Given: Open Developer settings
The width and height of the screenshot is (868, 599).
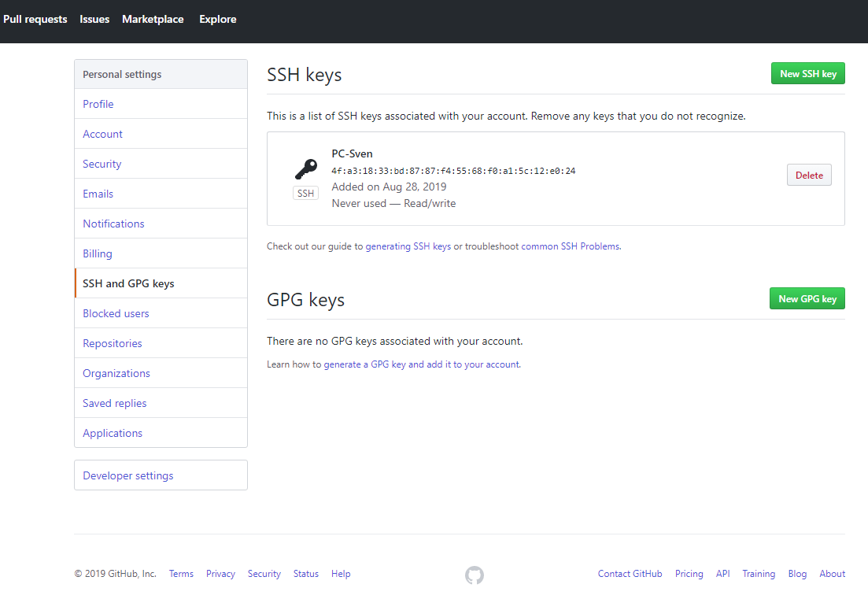Looking at the screenshot, I should pos(161,475).
